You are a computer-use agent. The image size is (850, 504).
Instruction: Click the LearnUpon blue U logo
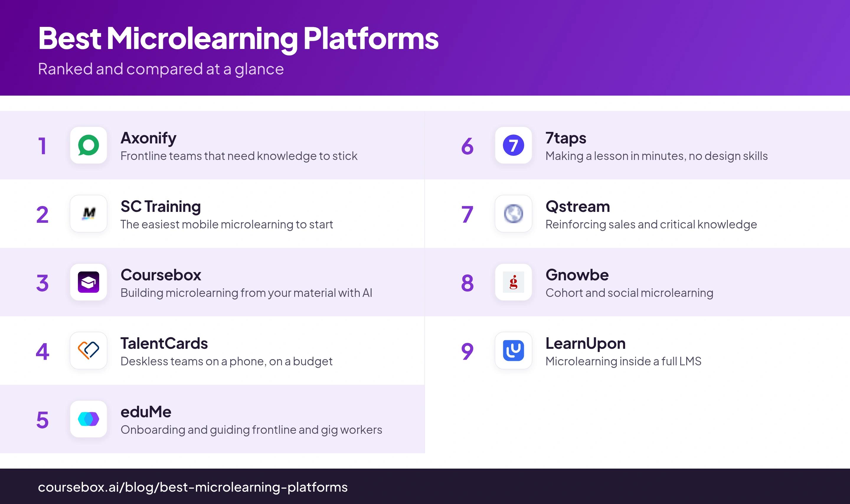coord(514,351)
